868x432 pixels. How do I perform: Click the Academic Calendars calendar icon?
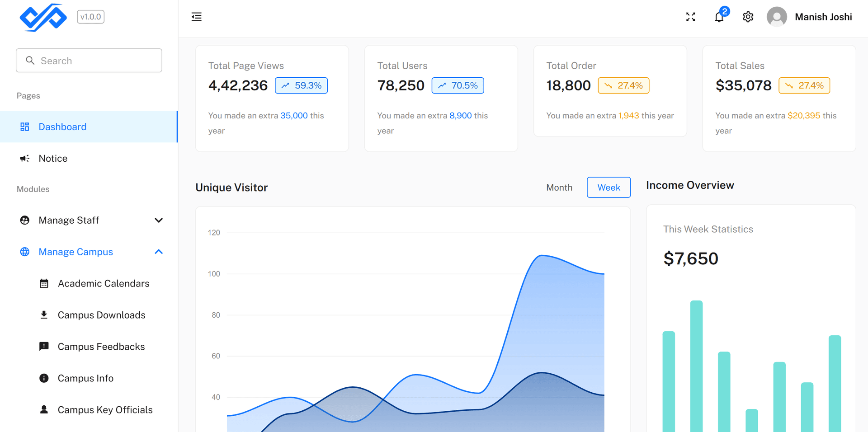pyautogui.click(x=44, y=283)
